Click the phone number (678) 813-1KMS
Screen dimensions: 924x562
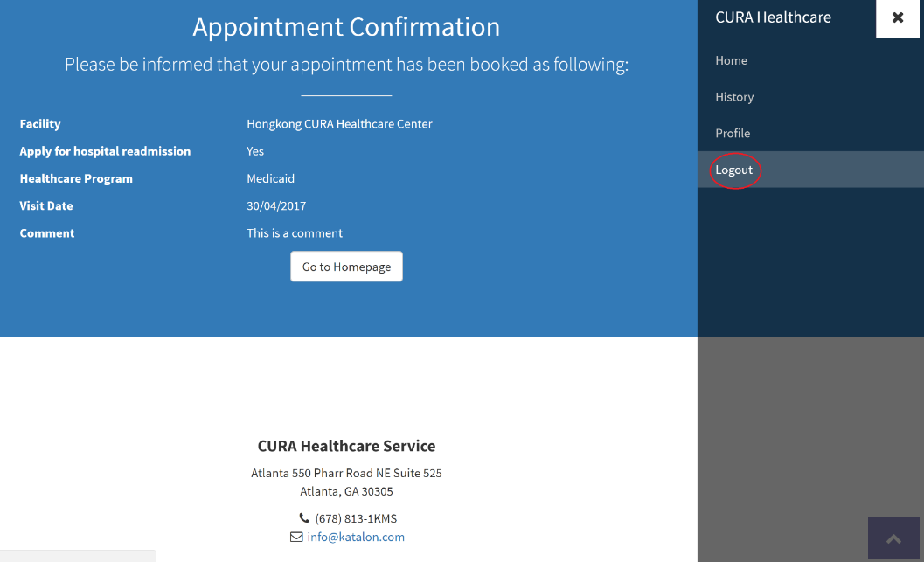356,518
